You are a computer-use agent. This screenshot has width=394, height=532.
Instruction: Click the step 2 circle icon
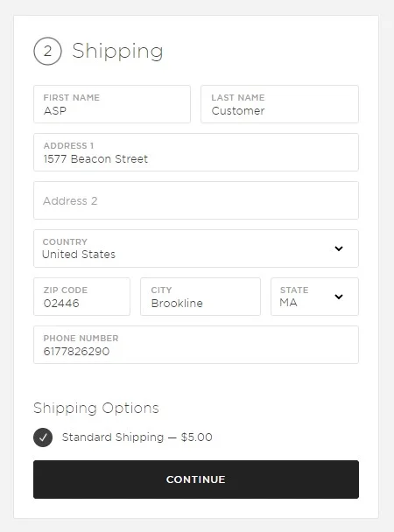click(47, 52)
